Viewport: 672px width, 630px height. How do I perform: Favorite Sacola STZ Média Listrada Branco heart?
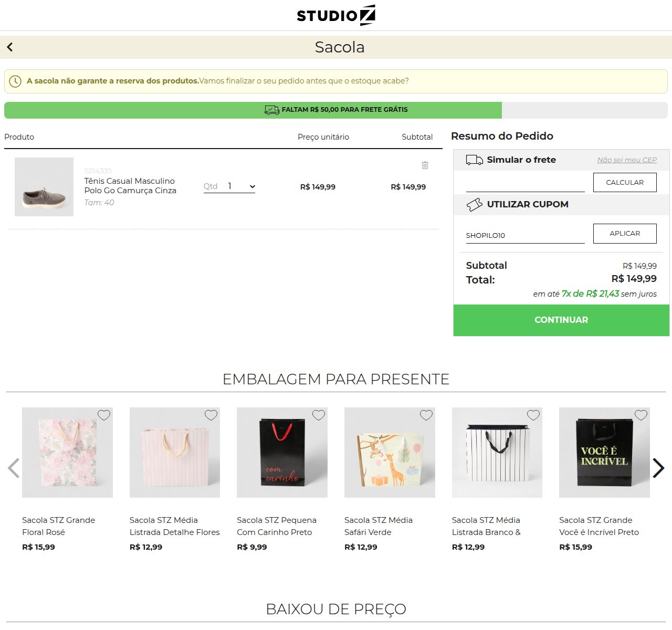point(533,415)
